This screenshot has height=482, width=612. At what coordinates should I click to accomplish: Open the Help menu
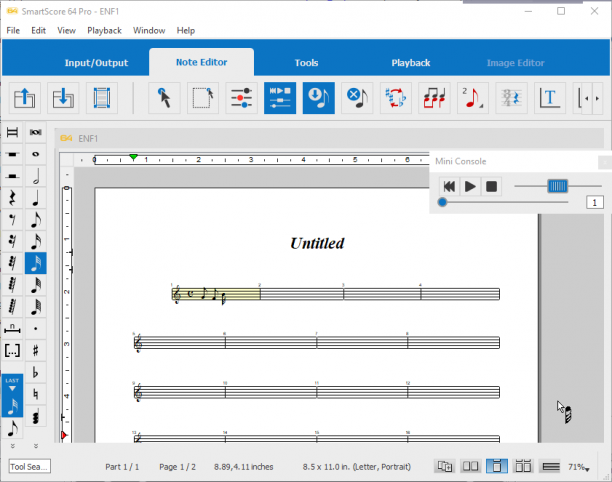[x=186, y=30]
